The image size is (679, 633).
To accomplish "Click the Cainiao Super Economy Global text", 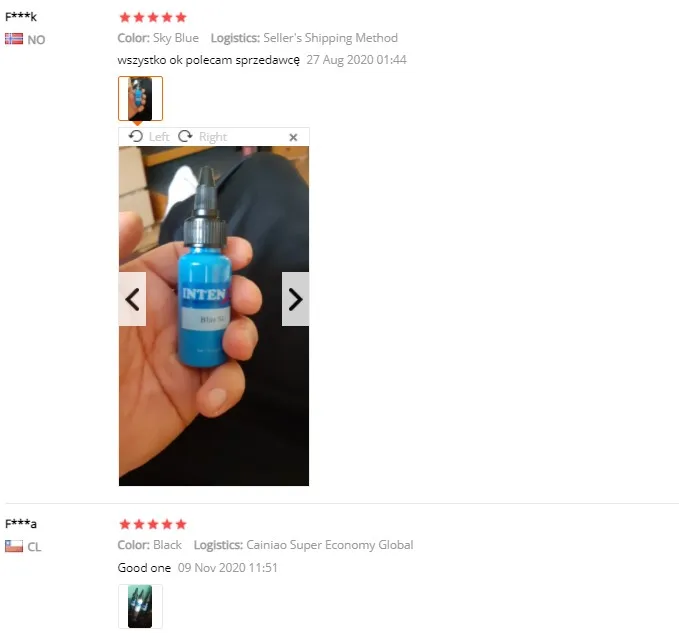I will tap(330, 545).
